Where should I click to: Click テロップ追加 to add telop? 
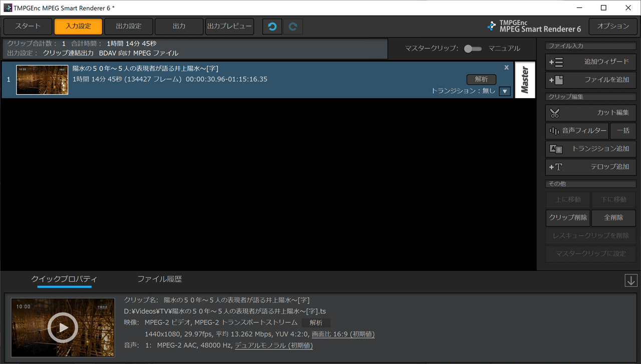[x=590, y=167]
